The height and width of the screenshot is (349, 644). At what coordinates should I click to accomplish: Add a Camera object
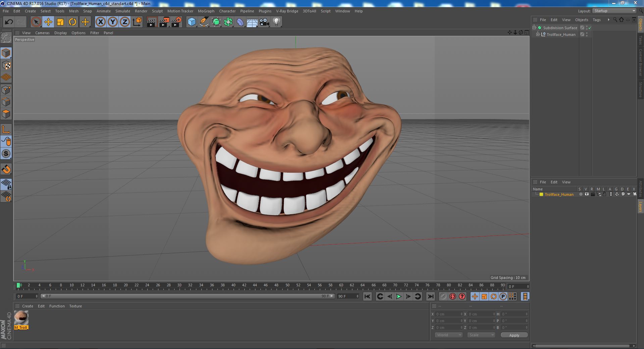tap(264, 22)
